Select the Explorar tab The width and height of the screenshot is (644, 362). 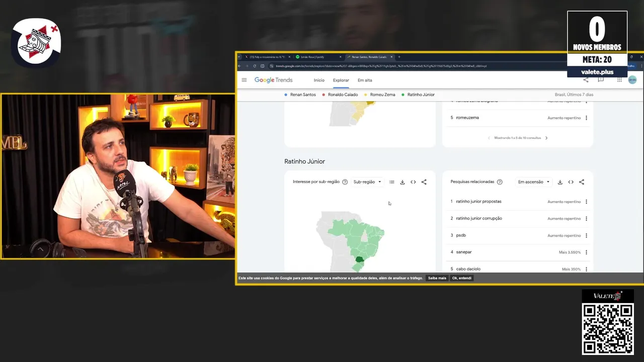[341, 80]
